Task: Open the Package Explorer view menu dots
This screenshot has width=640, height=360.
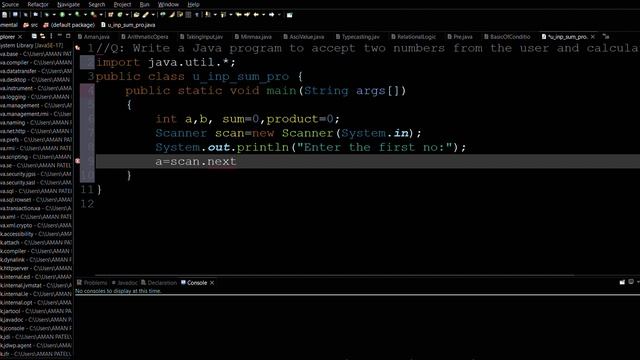Action: pos(51,36)
